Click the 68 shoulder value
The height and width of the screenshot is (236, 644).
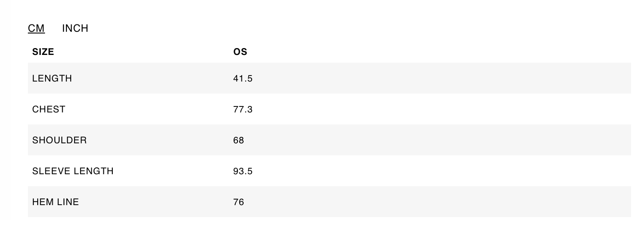238,140
